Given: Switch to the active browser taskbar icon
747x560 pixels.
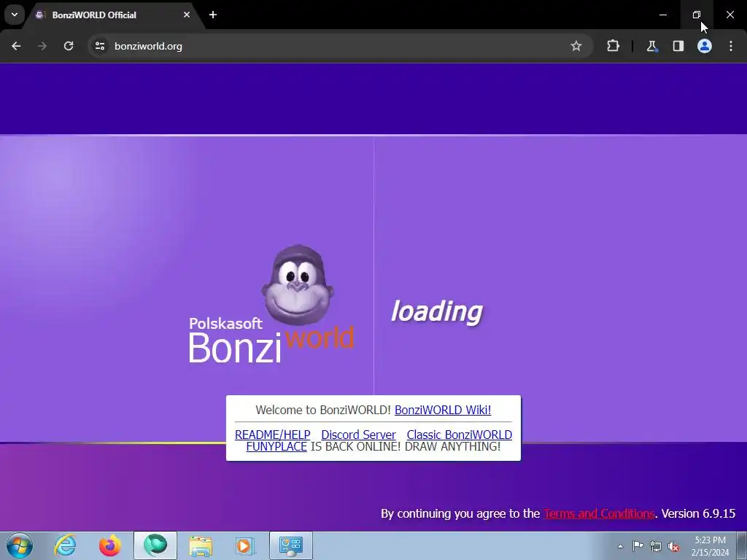Looking at the screenshot, I should tap(155, 545).
